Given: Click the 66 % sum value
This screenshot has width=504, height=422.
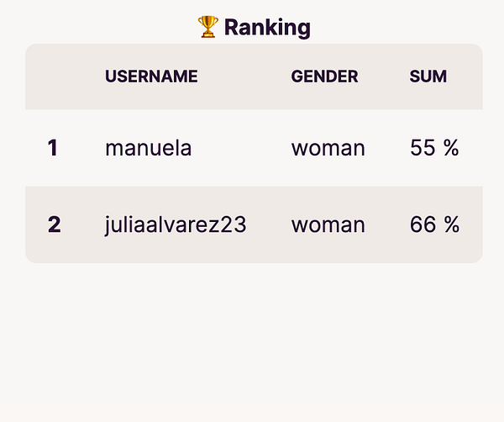Looking at the screenshot, I should (x=434, y=224).
